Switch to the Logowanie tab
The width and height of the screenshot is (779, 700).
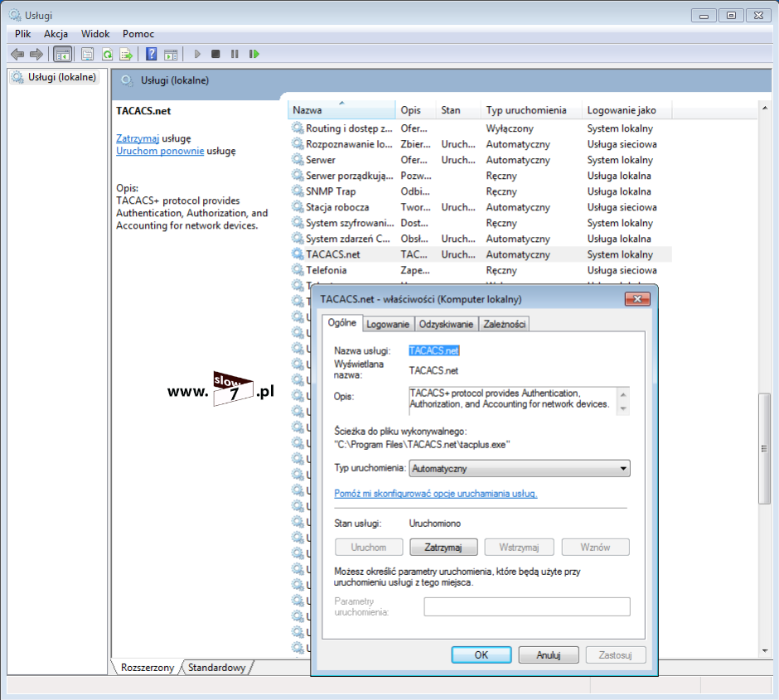click(x=388, y=324)
